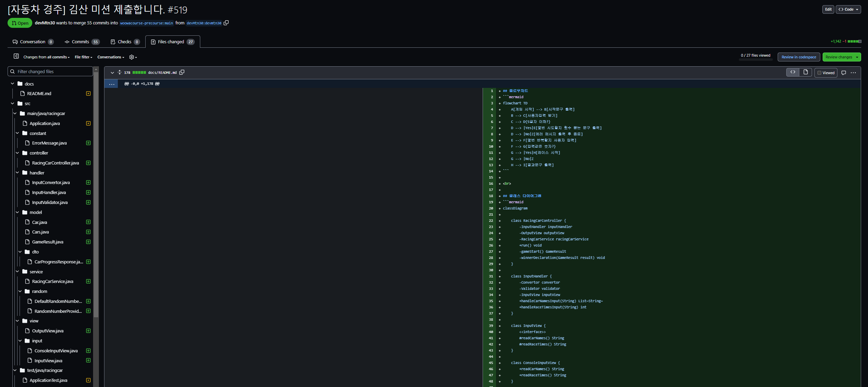Click Review changes button
868x387 pixels.
839,57
